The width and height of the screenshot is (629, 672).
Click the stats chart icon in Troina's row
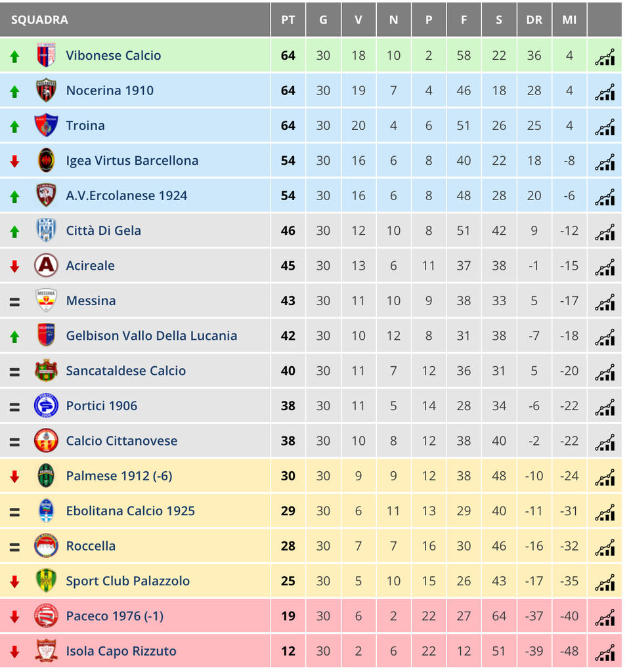pos(605,127)
